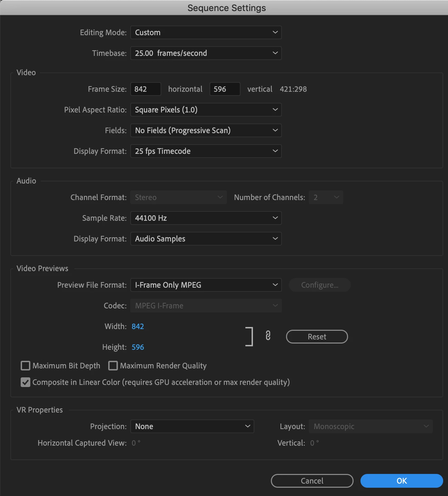The height and width of the screenshot is (496, 448).
Task: Click the vertical frame size field 596
Action: tap(225, 89)
